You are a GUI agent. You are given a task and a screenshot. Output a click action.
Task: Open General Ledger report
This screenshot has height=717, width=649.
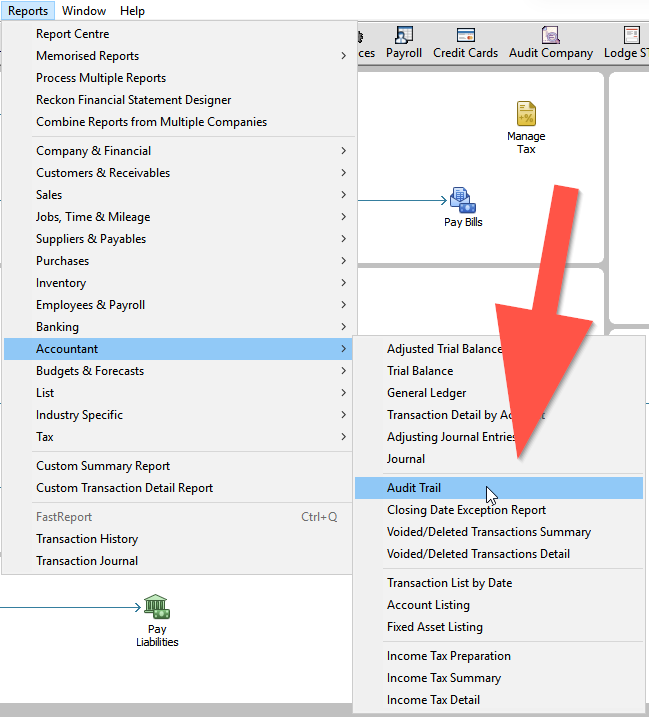point(499,393)
